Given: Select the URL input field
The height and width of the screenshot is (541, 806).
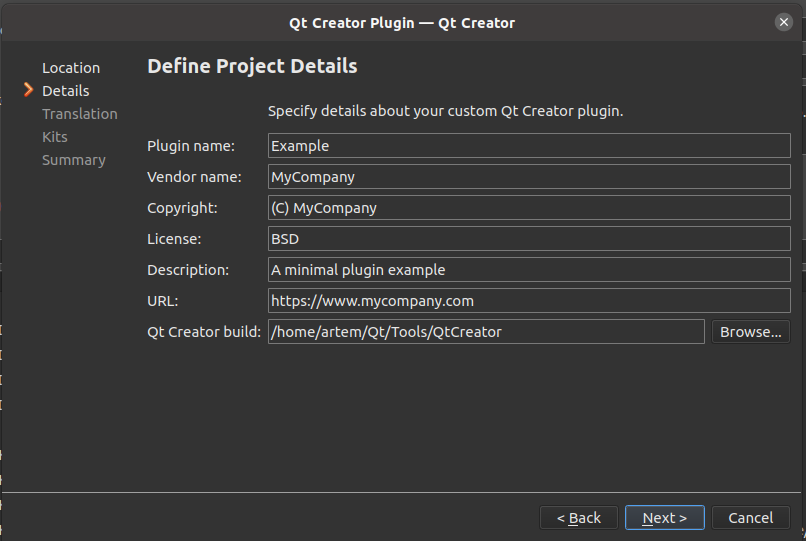Looking at the screenshot, I should (x=529, y=301).
